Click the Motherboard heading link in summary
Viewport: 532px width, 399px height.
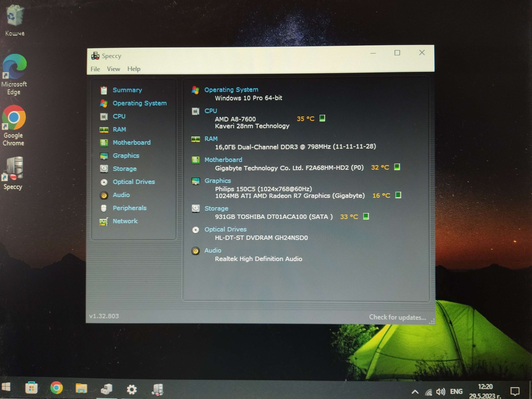(x=223, y=160)
